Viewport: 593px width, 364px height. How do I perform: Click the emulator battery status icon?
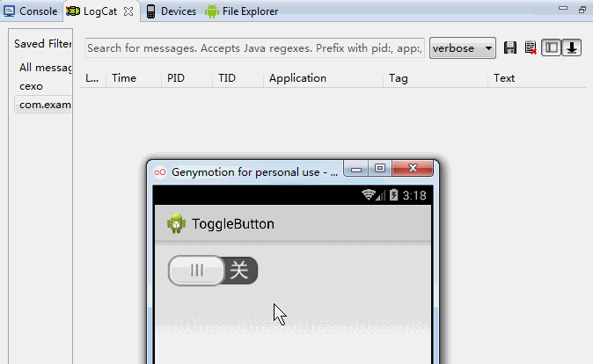[x=393, y=195]
